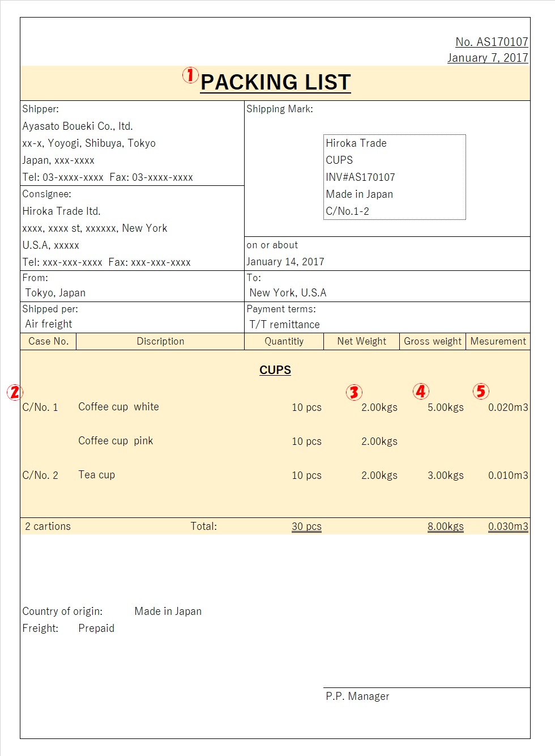The height and width of the screenshot is (756, 555).
Task: Click the Discription column header
Action: [x=160, y=341]
